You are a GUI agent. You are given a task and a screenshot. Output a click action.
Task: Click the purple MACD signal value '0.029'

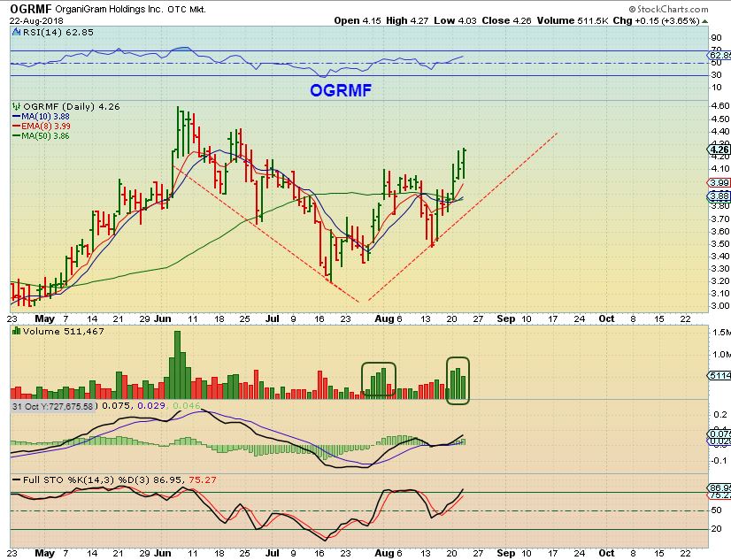pos(151,406)
